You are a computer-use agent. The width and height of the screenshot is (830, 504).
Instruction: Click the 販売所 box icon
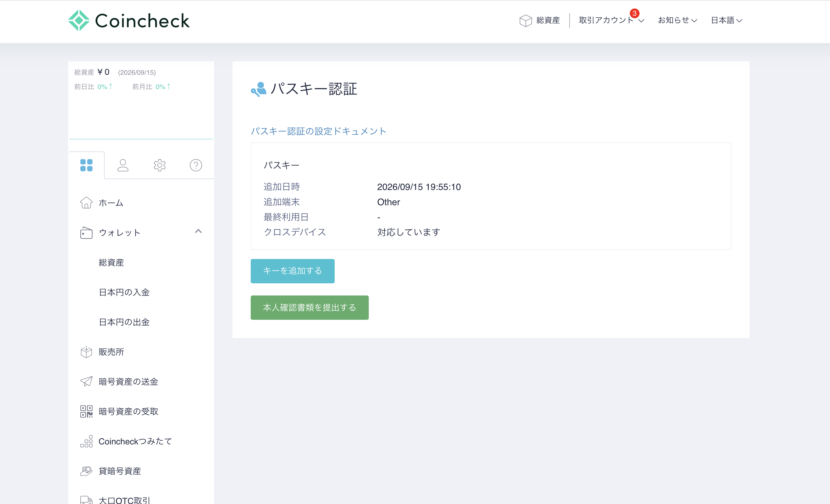[86, 352]
